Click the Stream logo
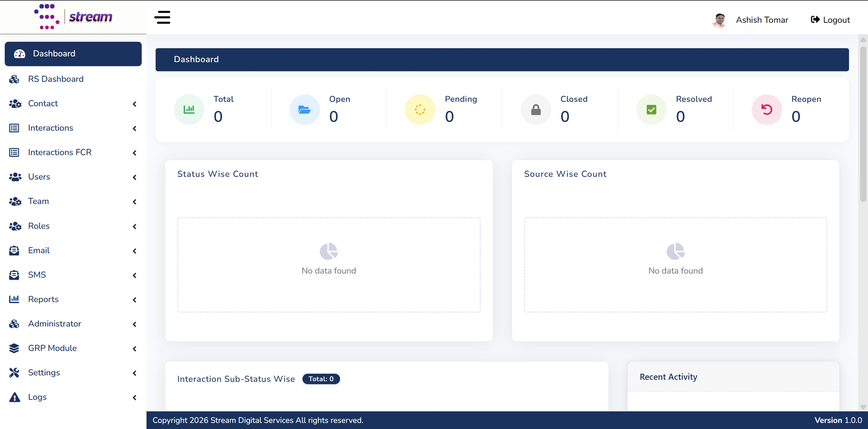Image resolution: width=868 pixels, height=429 pixels. click(73, 17)
